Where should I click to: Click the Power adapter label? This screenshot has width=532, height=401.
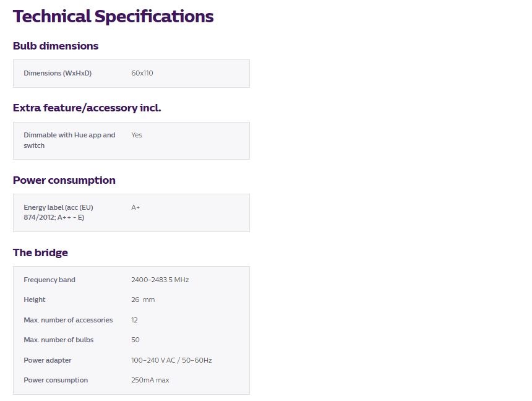click(x=48, y=360)
